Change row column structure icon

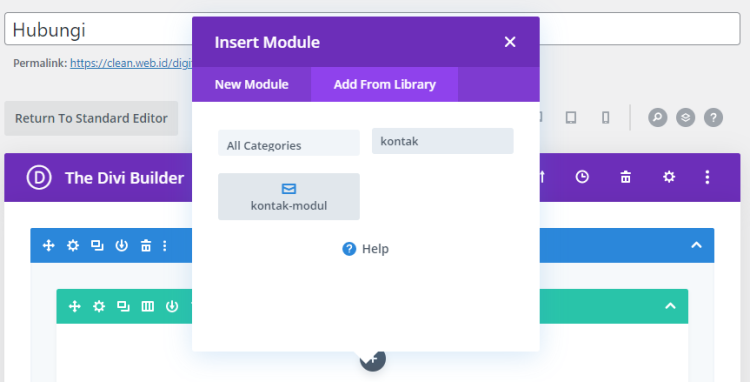pyautogui.click(x=147, y=306)
